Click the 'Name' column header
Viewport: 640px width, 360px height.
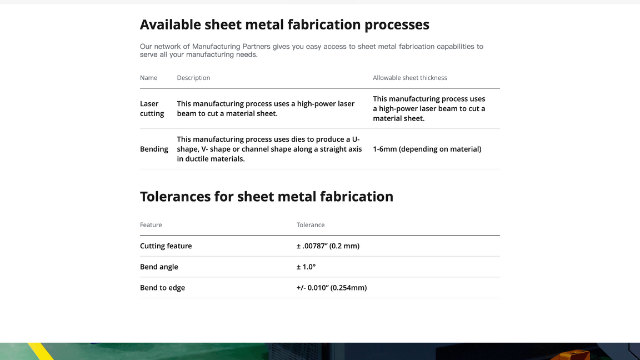pyautogui.click(x=149, y=78)
